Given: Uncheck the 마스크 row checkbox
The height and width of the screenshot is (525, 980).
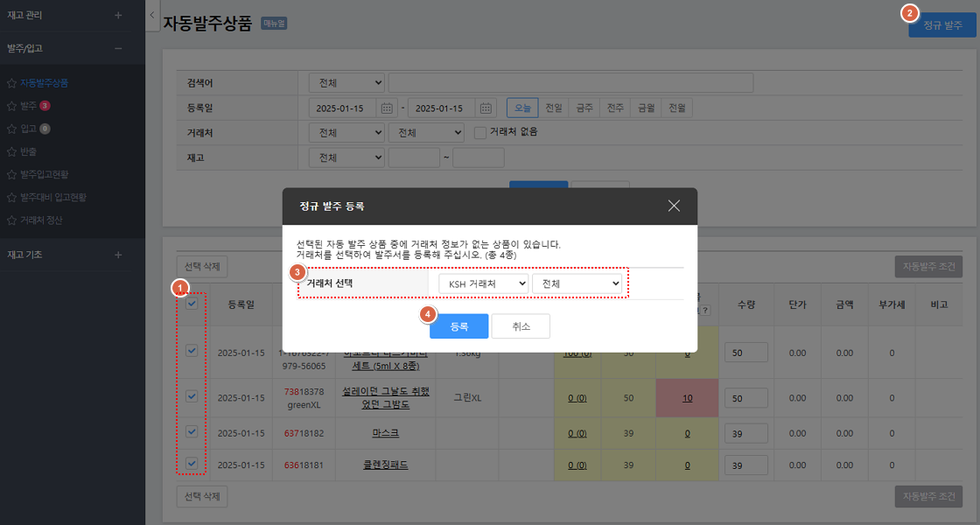Looking at the screenshot, I should tap(192, 431).
